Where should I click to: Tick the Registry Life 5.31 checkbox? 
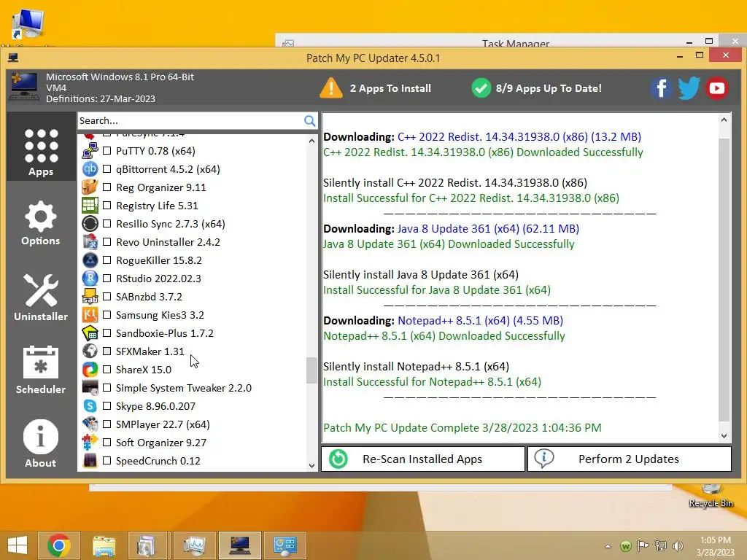pyautogui.click(x=107, y=206)
